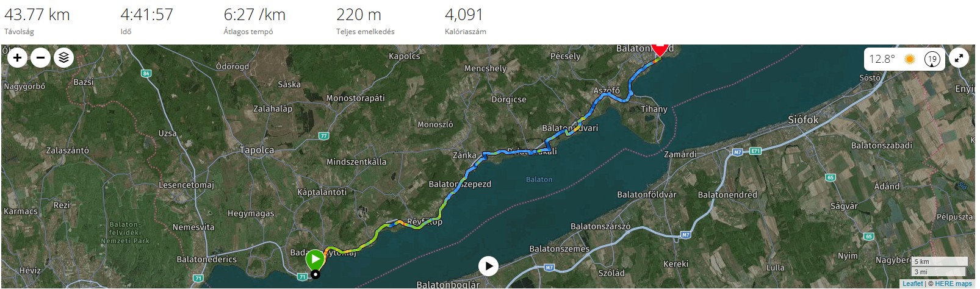Open the map layers selector
The image size is (980, 289).
pyautogui.click(x=63, y=58)
